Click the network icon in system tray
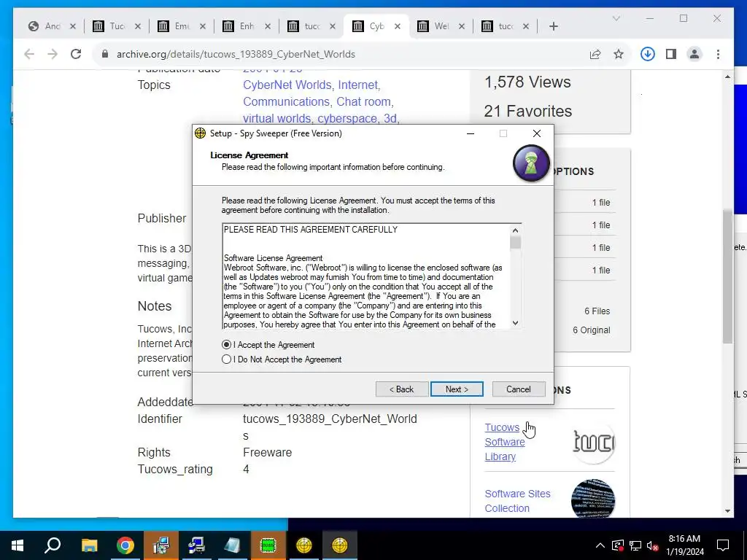Screen dimensions: 747x560 [635, 545]
